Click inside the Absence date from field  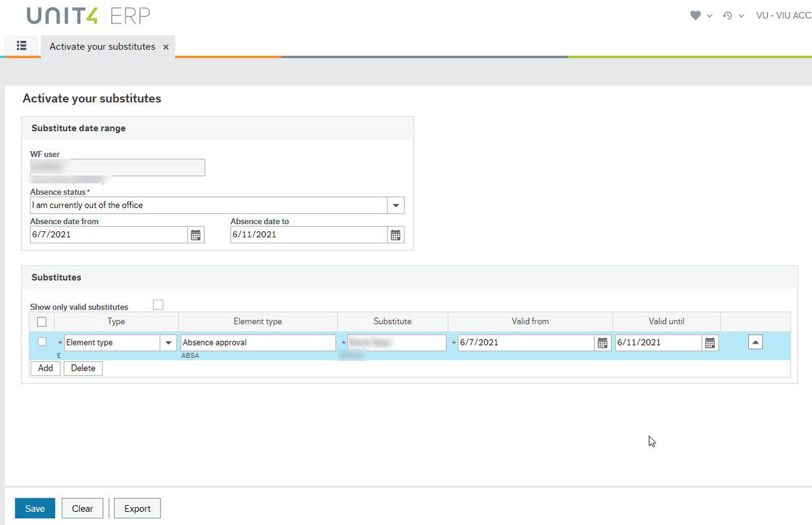[106, 234]
